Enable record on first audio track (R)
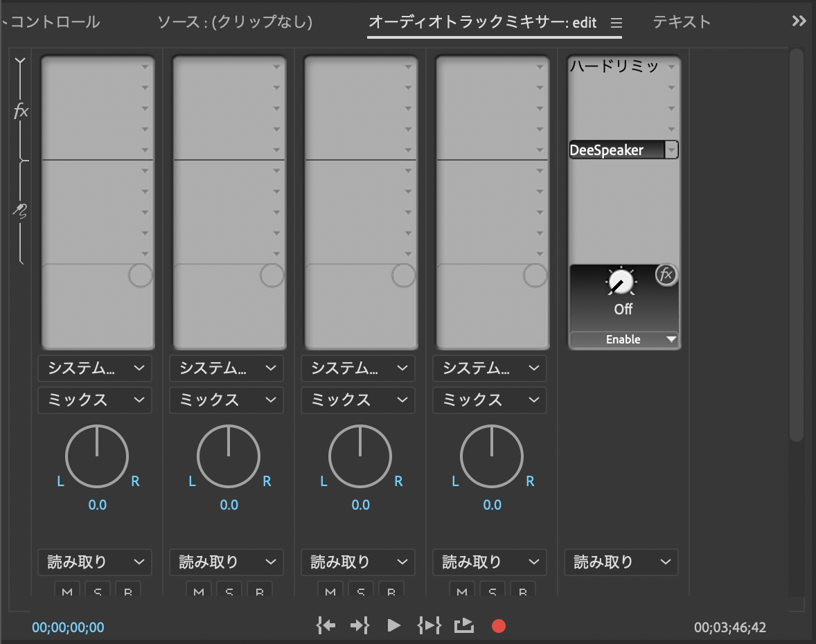The image size is (816, 644). (x=127, y=590)
